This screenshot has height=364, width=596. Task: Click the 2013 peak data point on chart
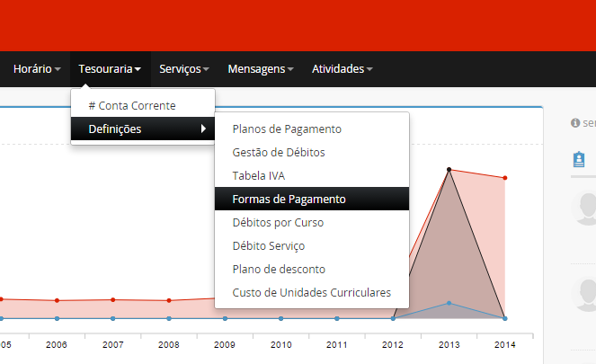click(x=449, y=169)
